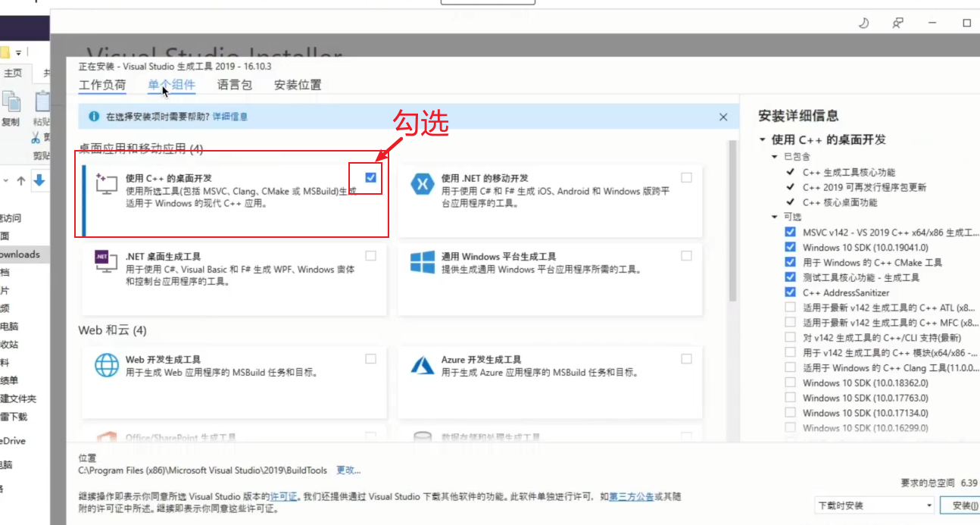Check the .NET mobile development workload checkbox
Screen dimensions: 980x525
(686, 177)
